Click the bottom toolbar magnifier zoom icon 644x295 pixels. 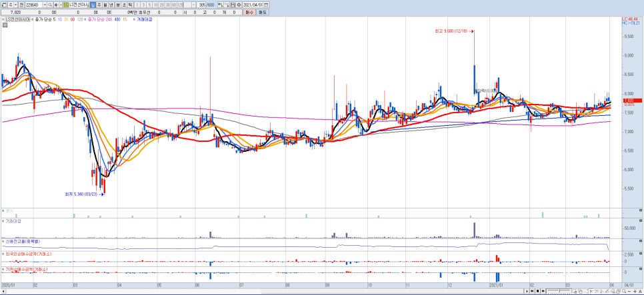point(624,291)
